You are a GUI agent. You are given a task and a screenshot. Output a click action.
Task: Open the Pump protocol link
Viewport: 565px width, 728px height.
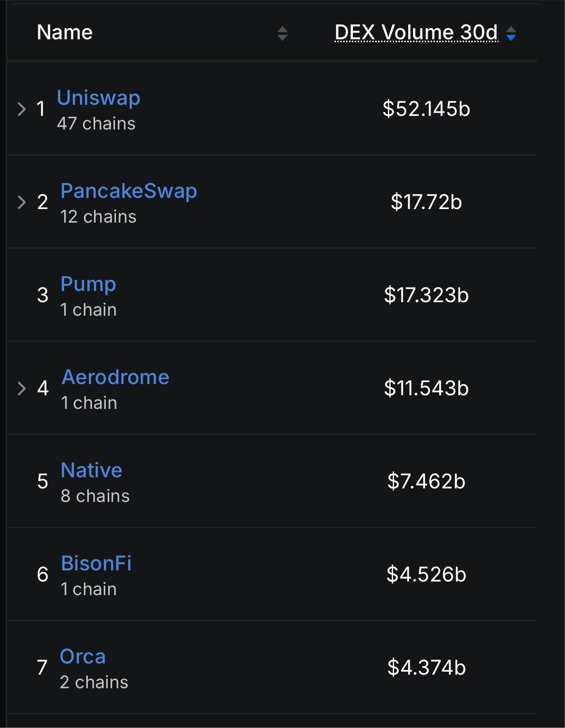[x=88, y=285]
